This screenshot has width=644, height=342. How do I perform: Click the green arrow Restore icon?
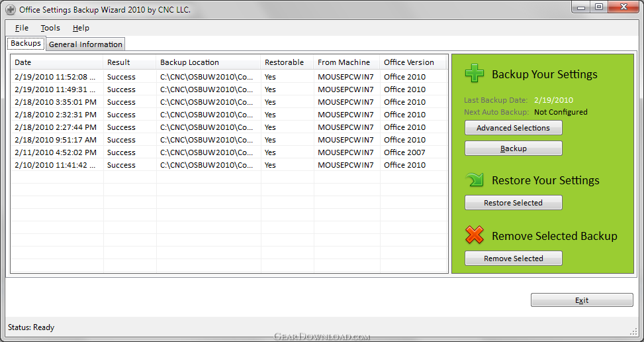475,180
